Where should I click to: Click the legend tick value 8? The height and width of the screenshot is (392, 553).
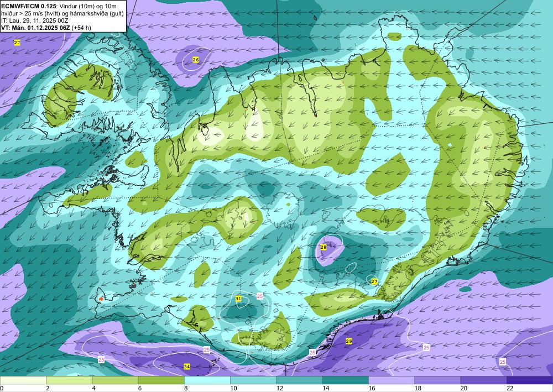click(x=185, y=388)
